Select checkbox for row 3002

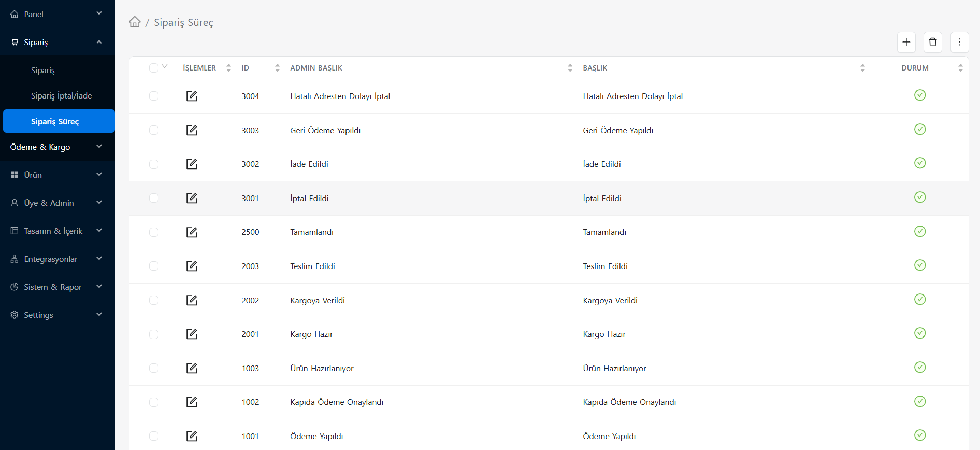click(x=154, y=164)
